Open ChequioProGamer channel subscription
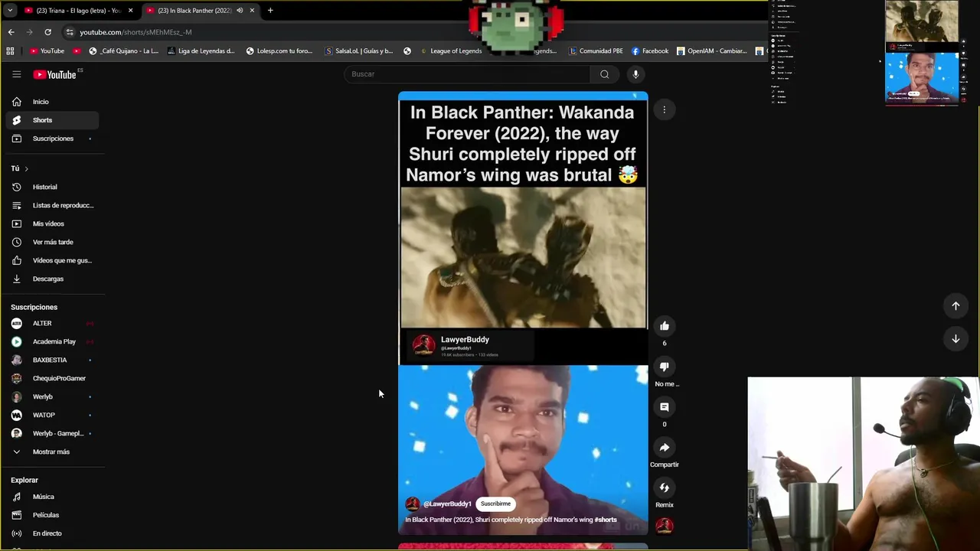980x551 pixels. (52, 378)
